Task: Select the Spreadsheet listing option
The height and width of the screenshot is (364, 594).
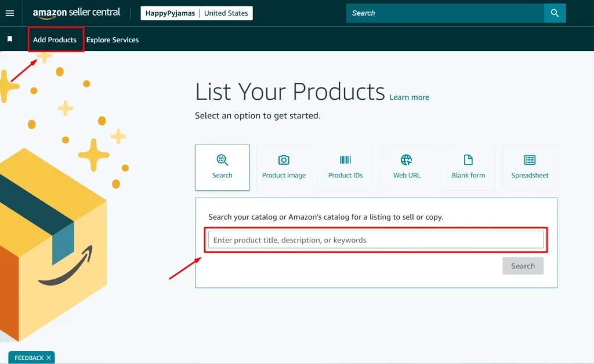Action: coord(530,167)
